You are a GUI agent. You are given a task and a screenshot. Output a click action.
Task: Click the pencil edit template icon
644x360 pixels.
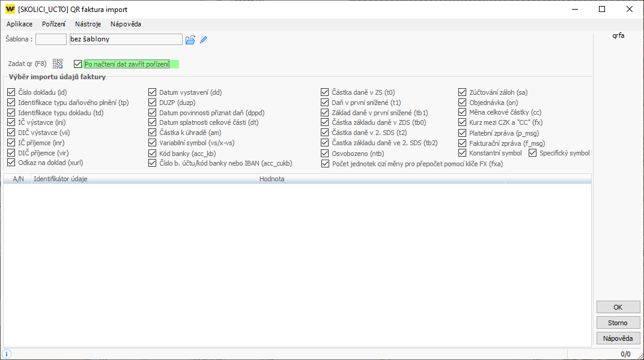204,40
